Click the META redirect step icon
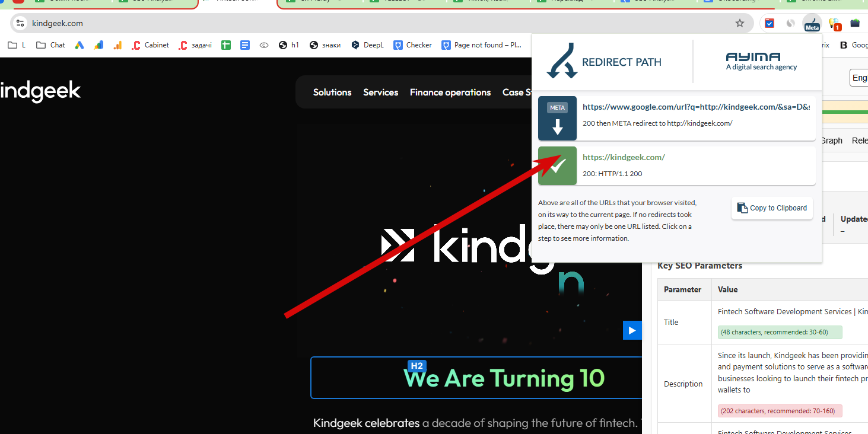 click(x=557, y=118)
